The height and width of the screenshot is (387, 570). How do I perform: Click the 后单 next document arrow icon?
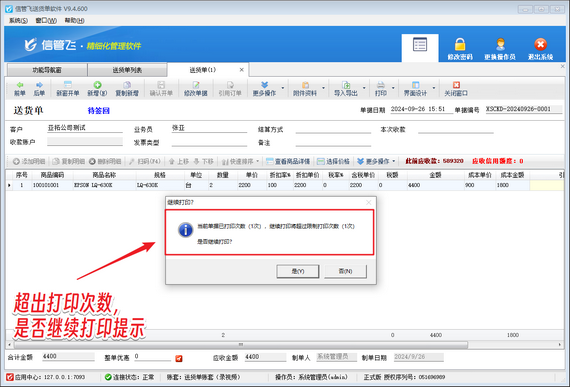[x=39, y=85]
